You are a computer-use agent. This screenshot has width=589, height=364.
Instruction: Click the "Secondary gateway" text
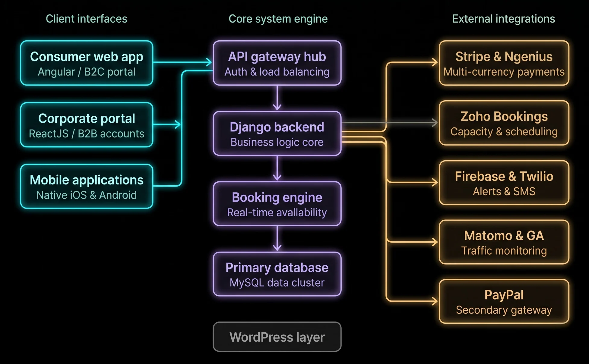(x=504, y=310)
